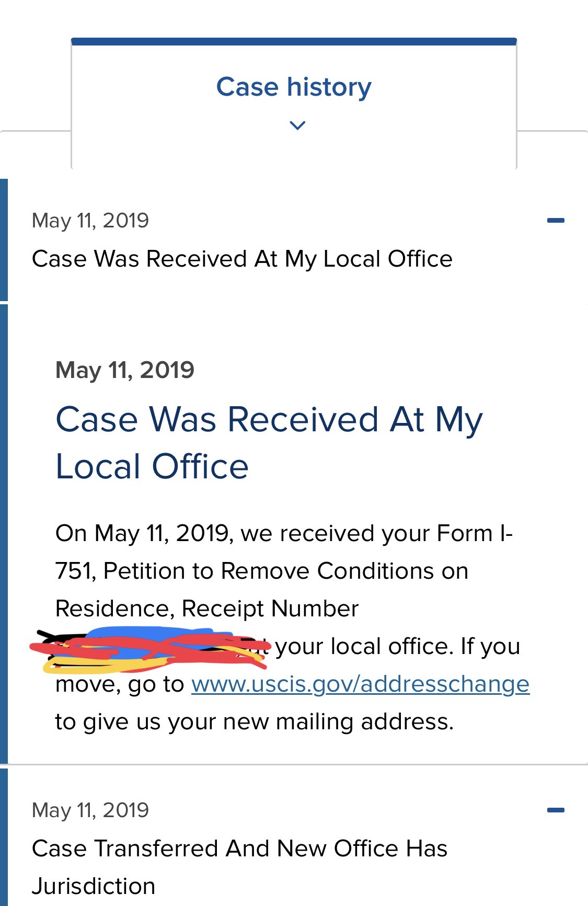Click the Local Office heading line
Screen dimensions: 588x906
[152, 466]
